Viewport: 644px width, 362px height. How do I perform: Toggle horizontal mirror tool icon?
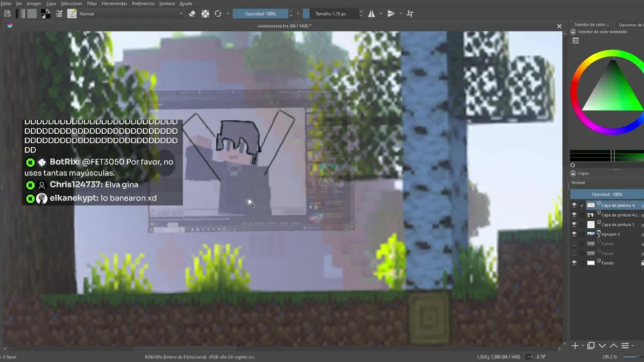(x=371, y=14)
